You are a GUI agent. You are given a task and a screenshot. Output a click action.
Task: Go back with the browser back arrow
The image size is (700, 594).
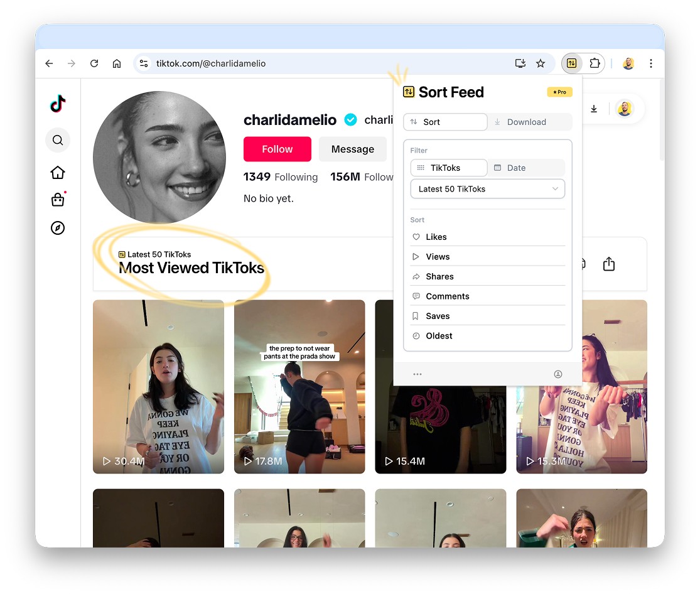(49, 63)
